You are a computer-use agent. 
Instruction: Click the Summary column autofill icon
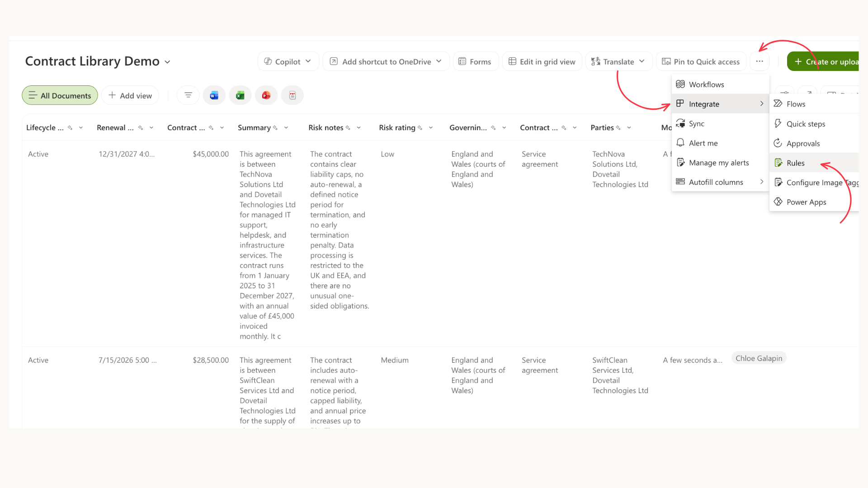click(275, 128)
